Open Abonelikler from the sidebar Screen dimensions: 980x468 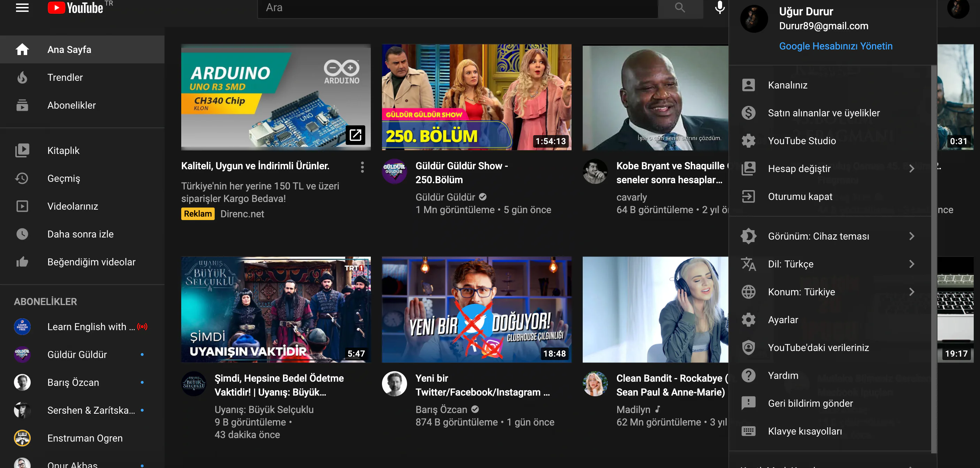pos(71,105)
